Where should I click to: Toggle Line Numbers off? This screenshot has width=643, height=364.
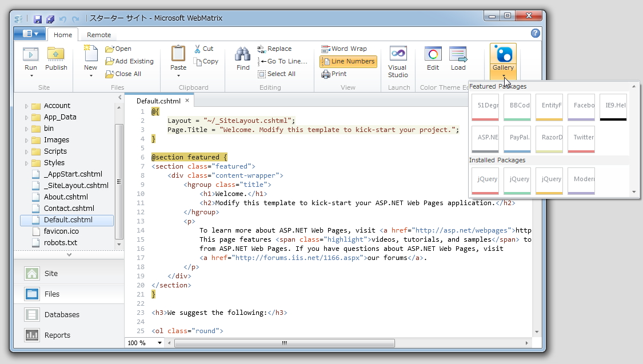pos(348,62)
